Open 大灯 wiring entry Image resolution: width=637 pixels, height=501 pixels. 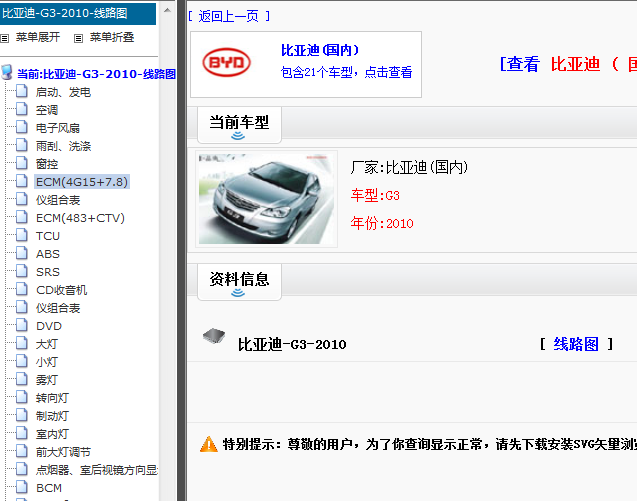click(47, 344)
